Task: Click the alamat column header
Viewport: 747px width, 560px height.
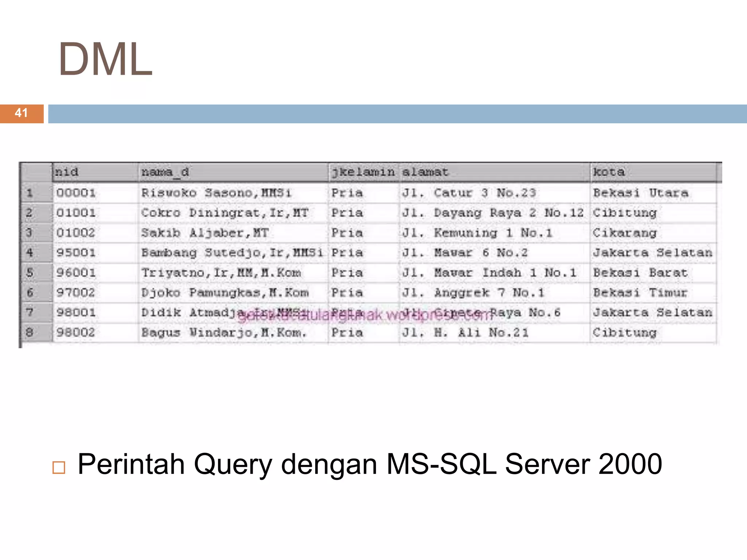Action: (x=495, y=172)
